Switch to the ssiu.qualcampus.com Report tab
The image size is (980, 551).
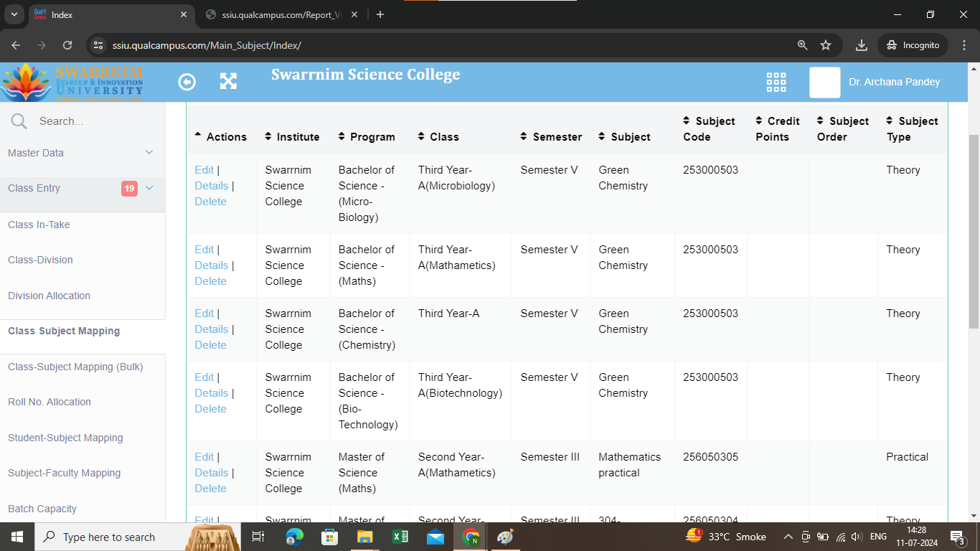coord(281,14)
